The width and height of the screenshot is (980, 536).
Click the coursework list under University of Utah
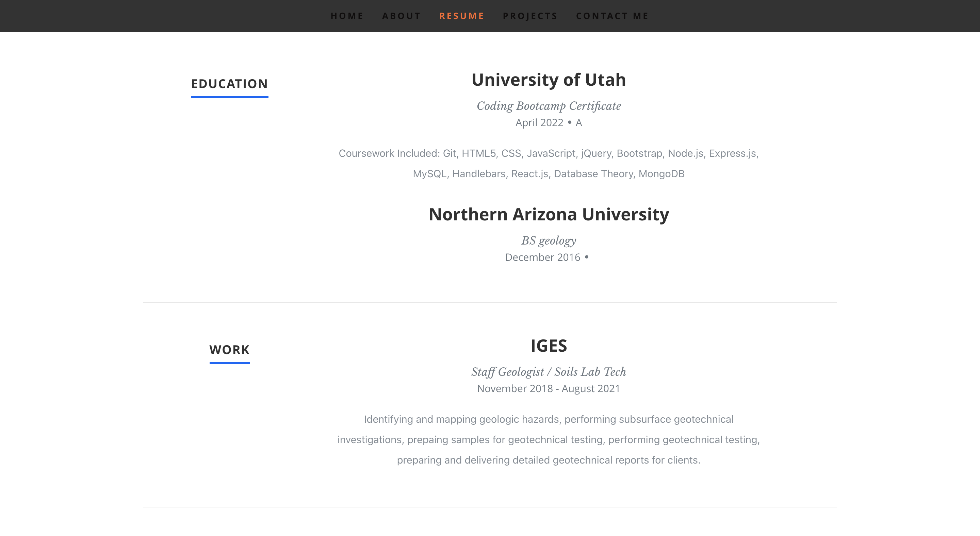[x=549, y=164]
